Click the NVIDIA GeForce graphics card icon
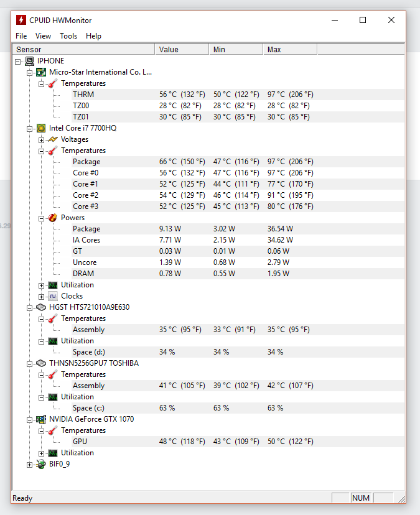 point(41,419)
